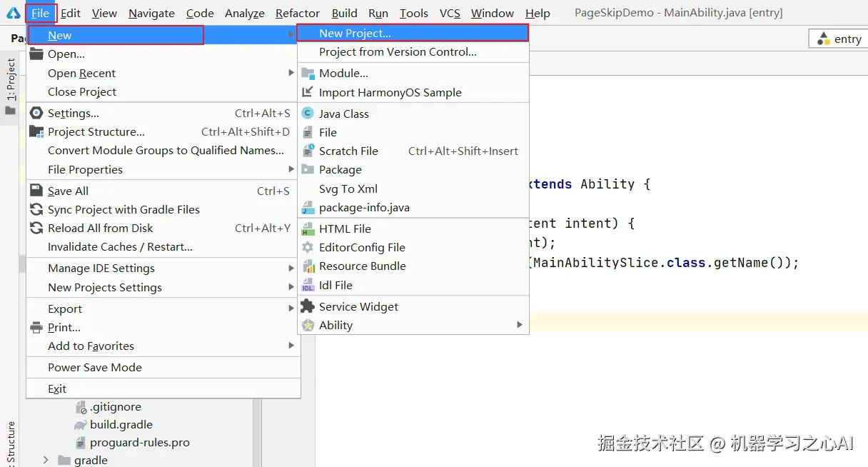Open the entry run configuration dropdown
This screenshot has width=868, height=467.
coord(839,39)
